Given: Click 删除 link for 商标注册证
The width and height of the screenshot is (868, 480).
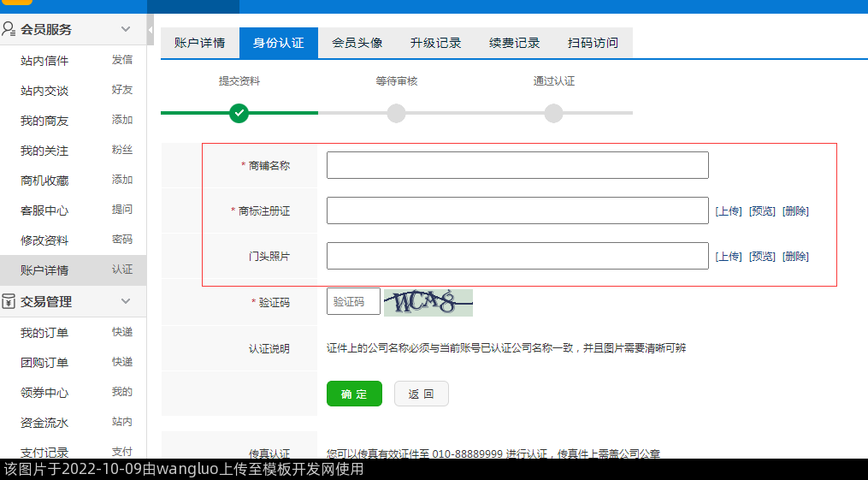Looking at the screenshot, I should click(795, 211).
